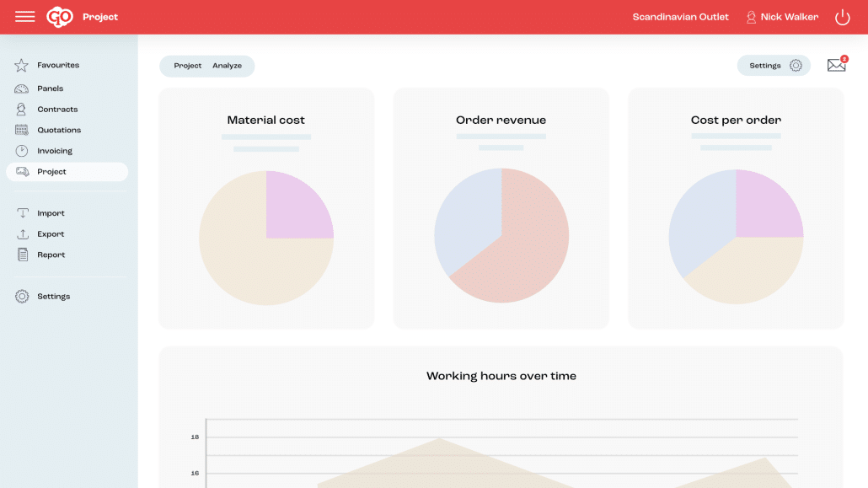Click the Panels gauge icon
Viewport: 868px width, 488px height.
22,88
